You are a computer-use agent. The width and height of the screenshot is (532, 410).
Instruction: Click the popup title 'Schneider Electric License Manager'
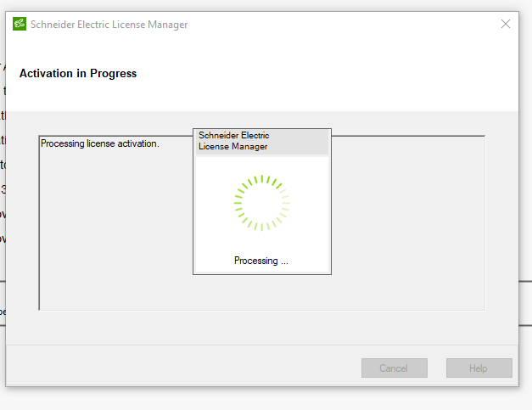234,141
